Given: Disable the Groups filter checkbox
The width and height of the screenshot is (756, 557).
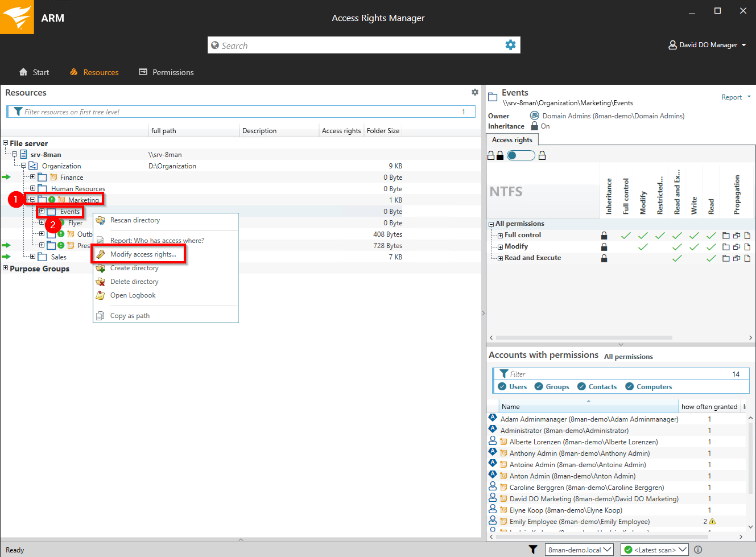Looking at the screenshot, I should (539, 387).
